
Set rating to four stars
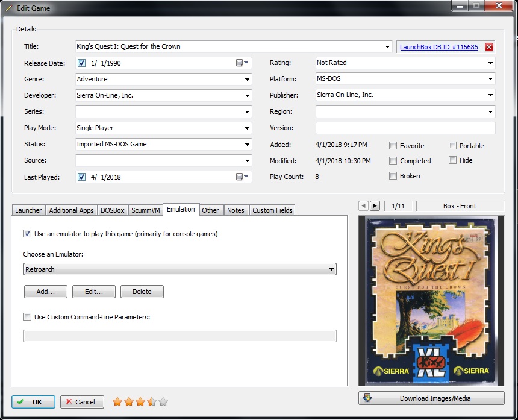tap(152, 402)
